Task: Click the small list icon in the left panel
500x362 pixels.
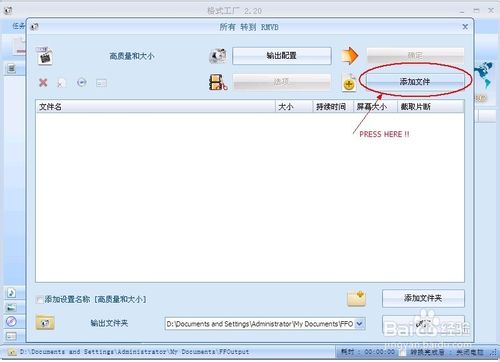Action: click(12, 69)
